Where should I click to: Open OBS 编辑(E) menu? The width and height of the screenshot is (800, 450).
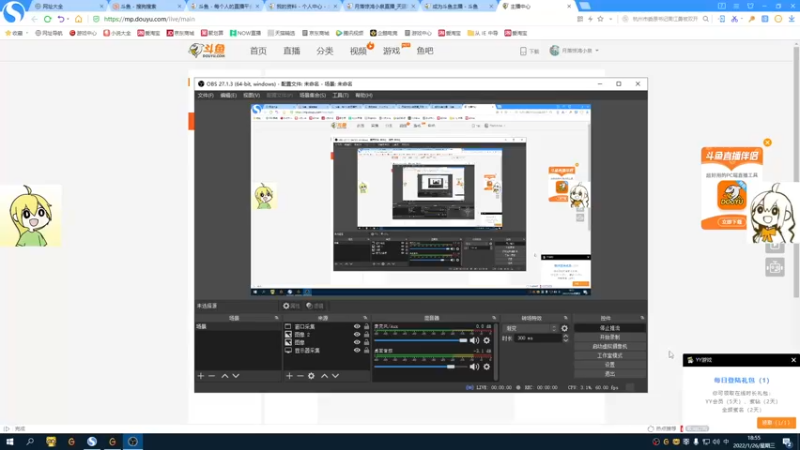(x=228, y=95)
